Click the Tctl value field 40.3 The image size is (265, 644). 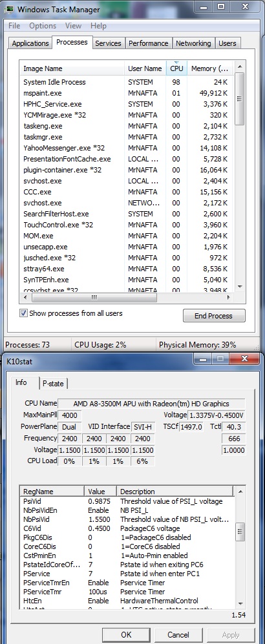click(x=233, y=427)
